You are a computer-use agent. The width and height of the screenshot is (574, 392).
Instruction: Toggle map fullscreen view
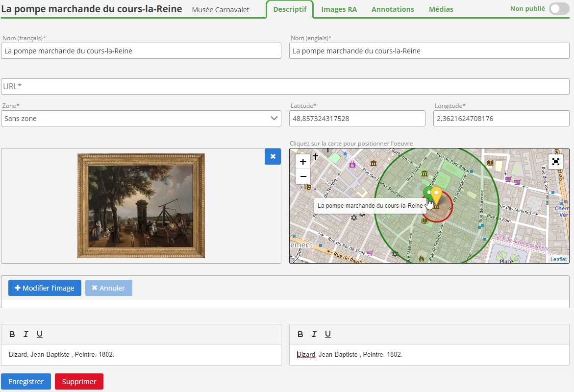click(x=556, y=161)
